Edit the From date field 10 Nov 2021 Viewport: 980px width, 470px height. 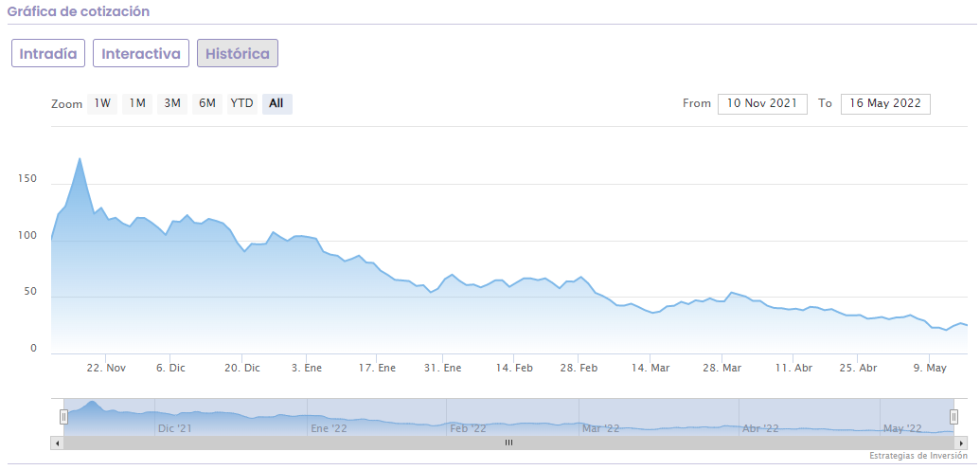(x=762, y=104)
